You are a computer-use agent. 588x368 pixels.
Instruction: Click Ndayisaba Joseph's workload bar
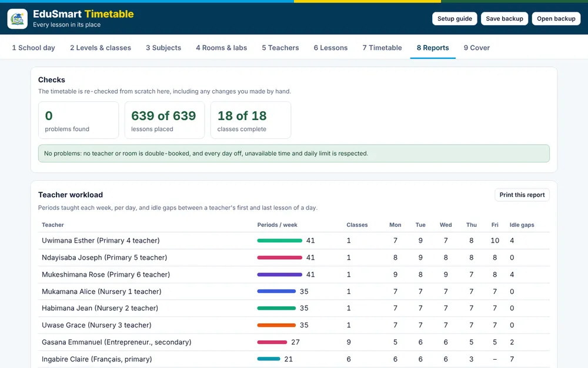pyautogui.click(x=280, y=258)
